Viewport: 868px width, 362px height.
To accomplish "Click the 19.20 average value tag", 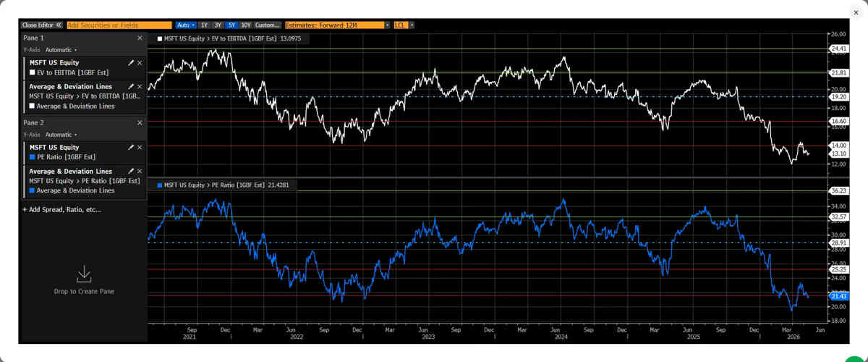I will pyautogui.click(x=838, y=96).
